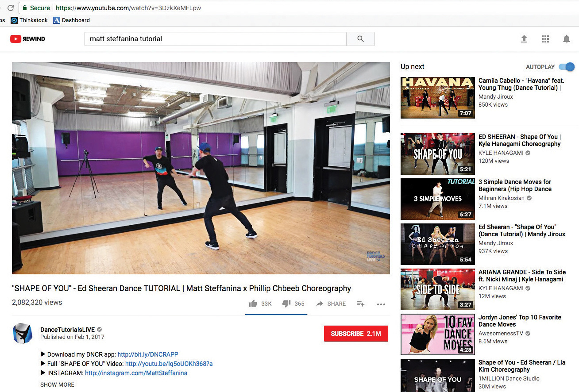Click the search magnifier button
579x392 pixels.
[360, 39]
